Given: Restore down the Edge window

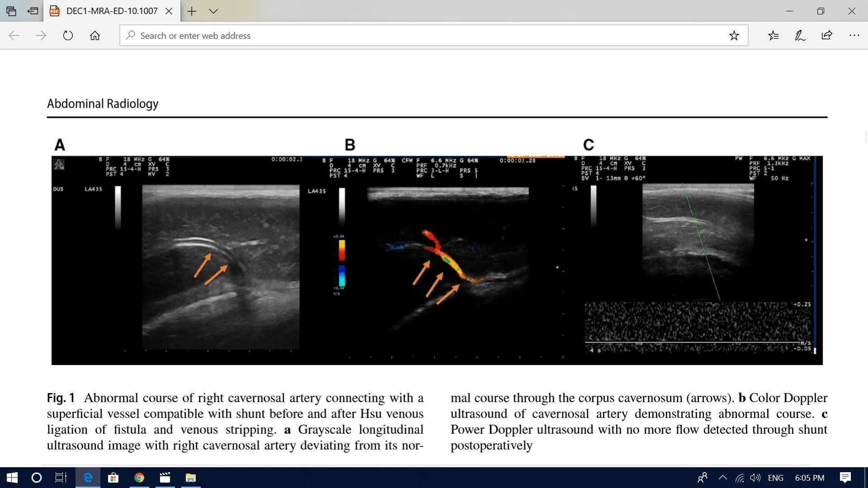Looking at the screenshot, I should (x=821, y=11).
